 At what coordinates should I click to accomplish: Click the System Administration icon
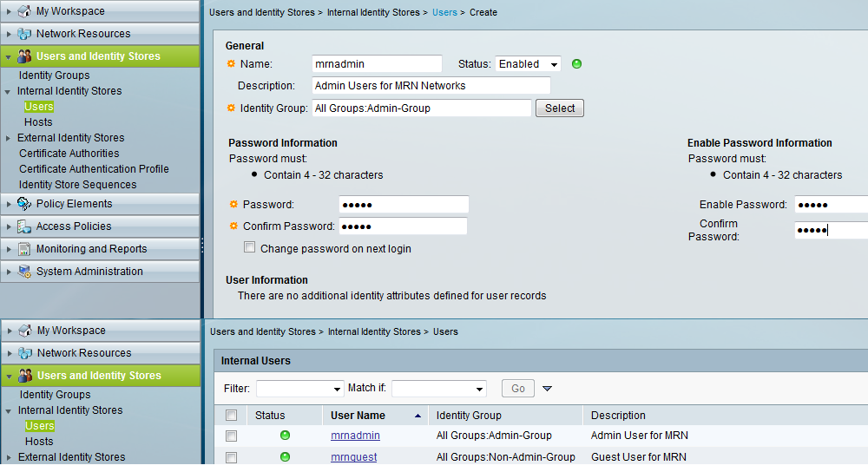point(23,272)
